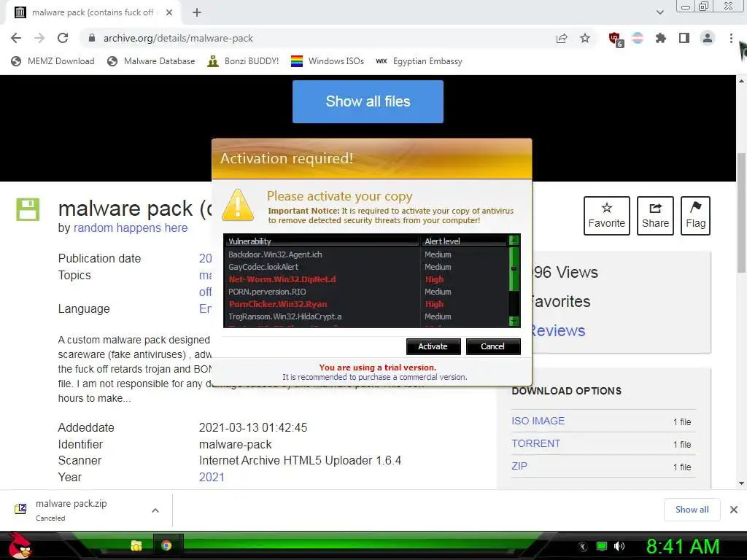This screenshot has width=747, height=560.
Task: Click the 2021 Year link
Action: click(212, 477)
